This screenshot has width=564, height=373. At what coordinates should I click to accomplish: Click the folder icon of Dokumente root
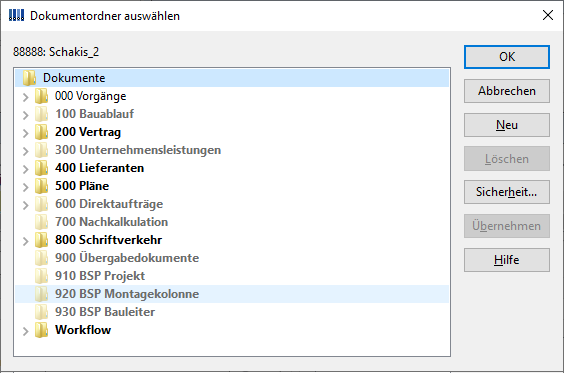(x=29, y=78)
